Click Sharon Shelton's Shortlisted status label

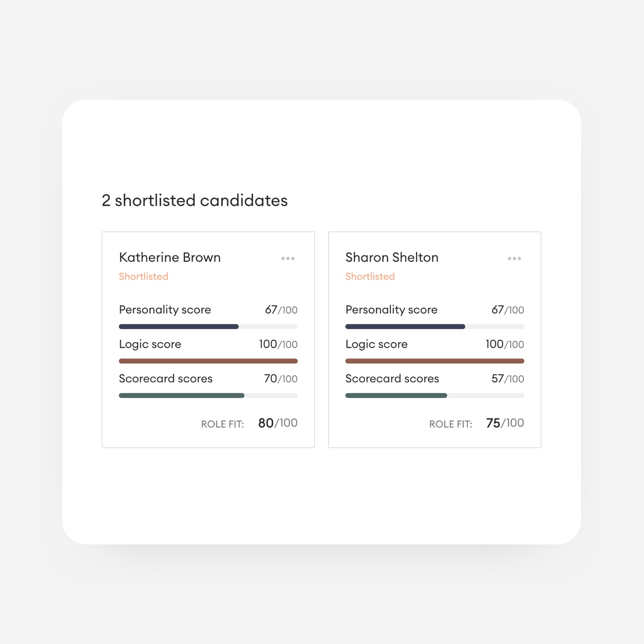370,277
